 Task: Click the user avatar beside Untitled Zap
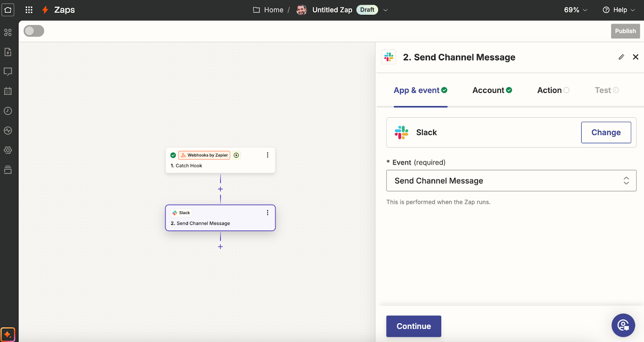tap(301, 10)
